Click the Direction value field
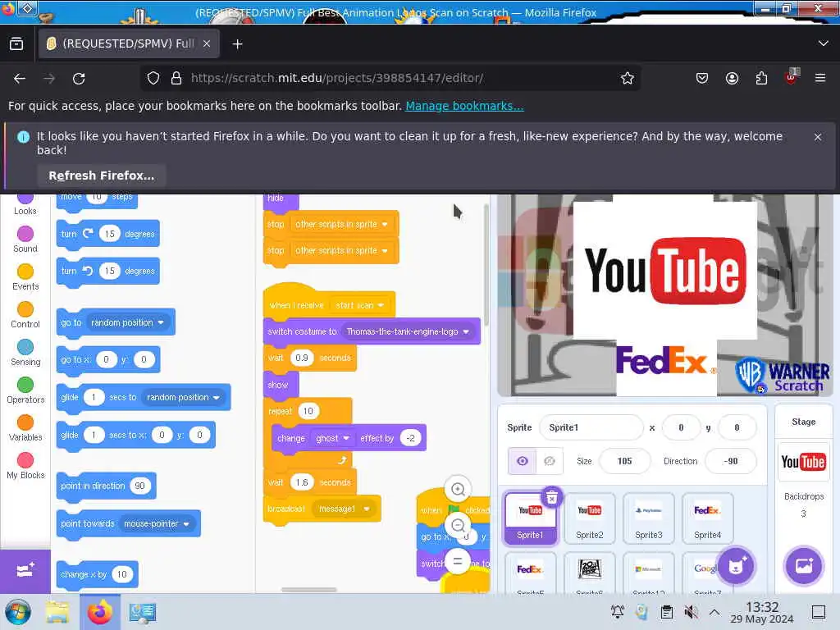This screenshot has width=840, height=630. (x=731, y=461)
